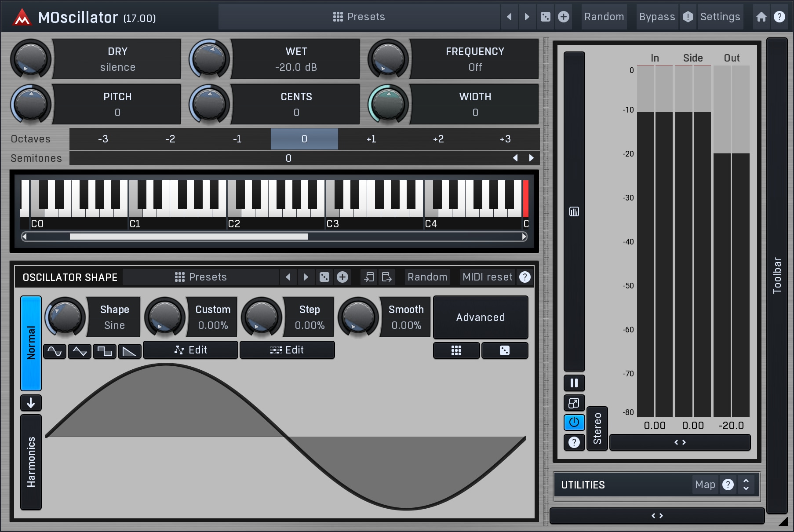This screenshot has height=532, width=794.
Task: Select the square wave shape icon
Action: pos(105,351)
